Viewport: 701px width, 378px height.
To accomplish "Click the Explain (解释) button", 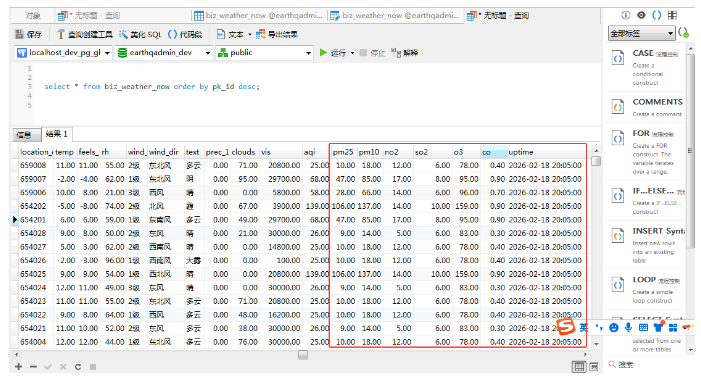I will pyautogui.click(x=405, y=53).
